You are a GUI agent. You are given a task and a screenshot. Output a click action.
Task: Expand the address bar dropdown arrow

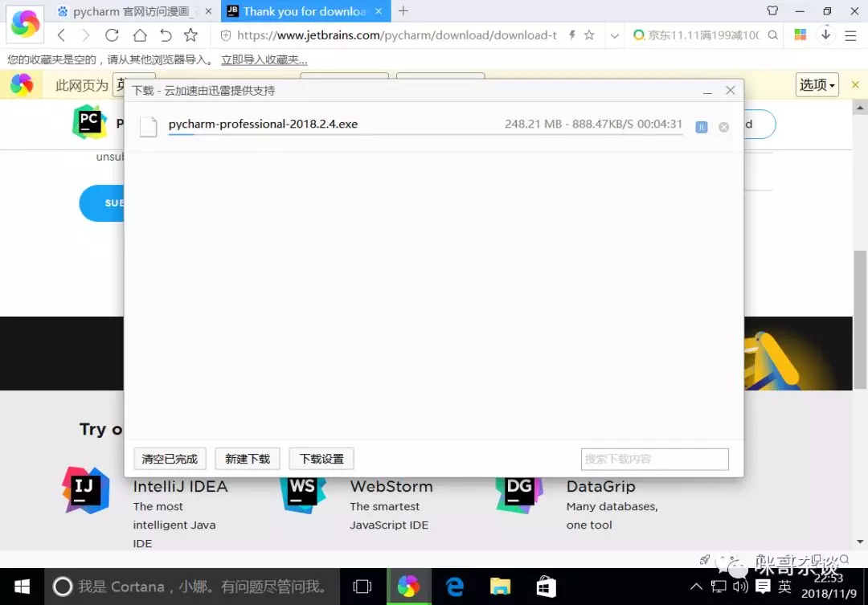tap(615, 36)
